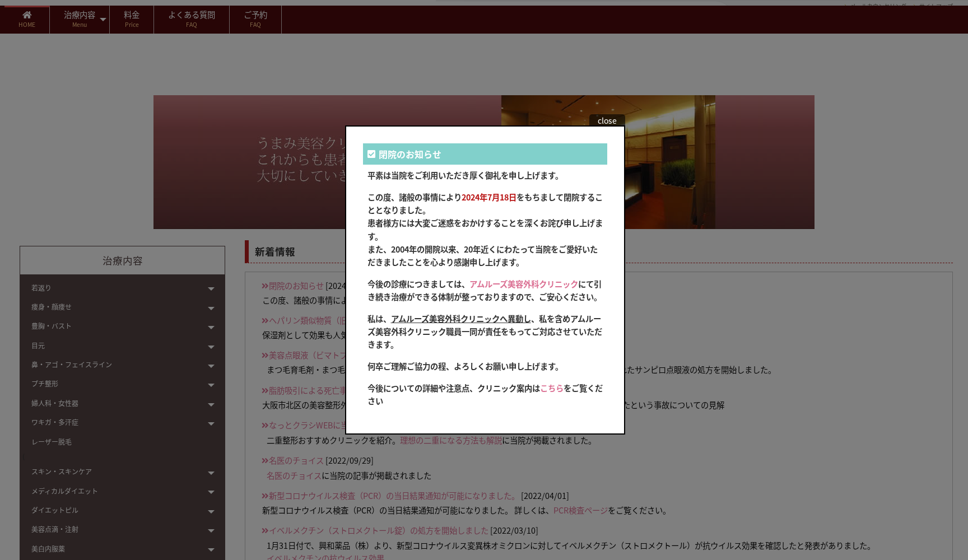Go to the ご予約 reservation page
The image size is (968, 560).
coord(255,19)
